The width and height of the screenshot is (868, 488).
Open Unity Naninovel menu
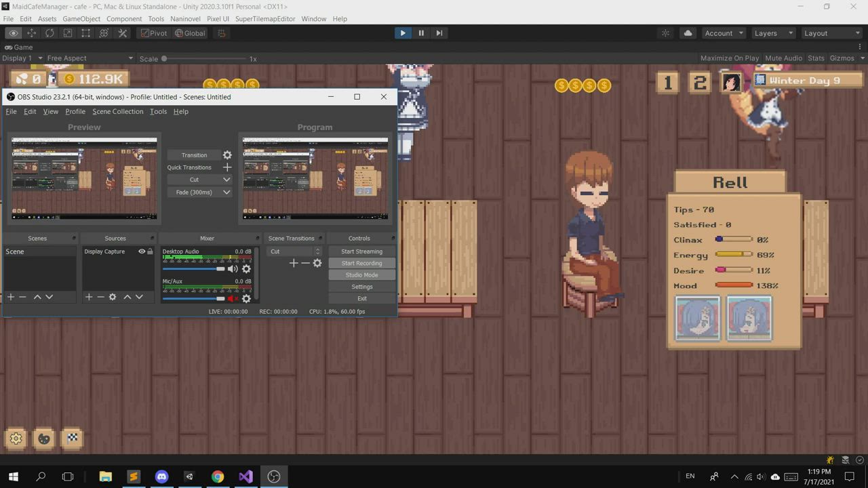pos(185,19)
